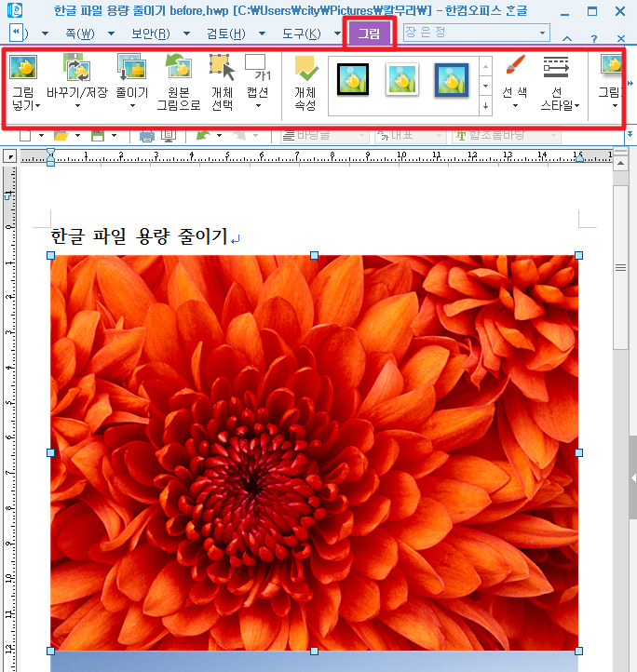
Task: Open the 도구(K) menu
Action: click(301, 34)
